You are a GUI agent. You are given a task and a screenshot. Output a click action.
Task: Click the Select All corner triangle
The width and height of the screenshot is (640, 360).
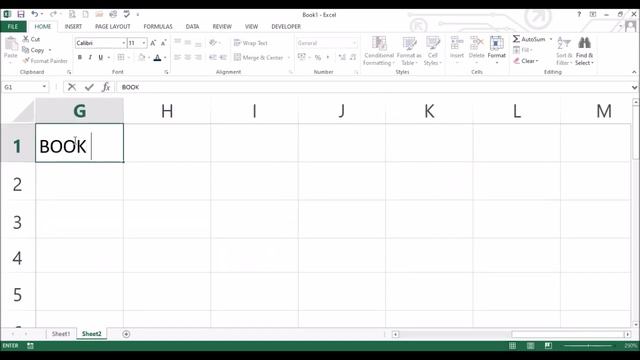(23, 111)
